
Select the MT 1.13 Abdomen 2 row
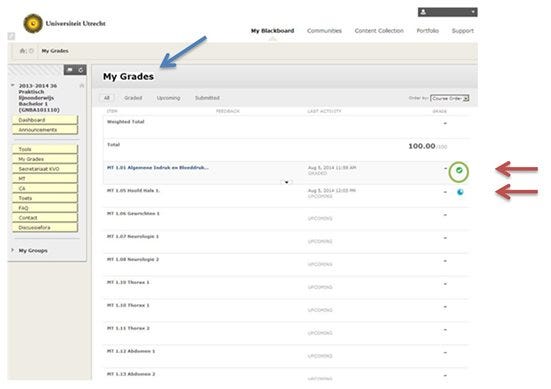pyautogui.click(x=286, y=375)
